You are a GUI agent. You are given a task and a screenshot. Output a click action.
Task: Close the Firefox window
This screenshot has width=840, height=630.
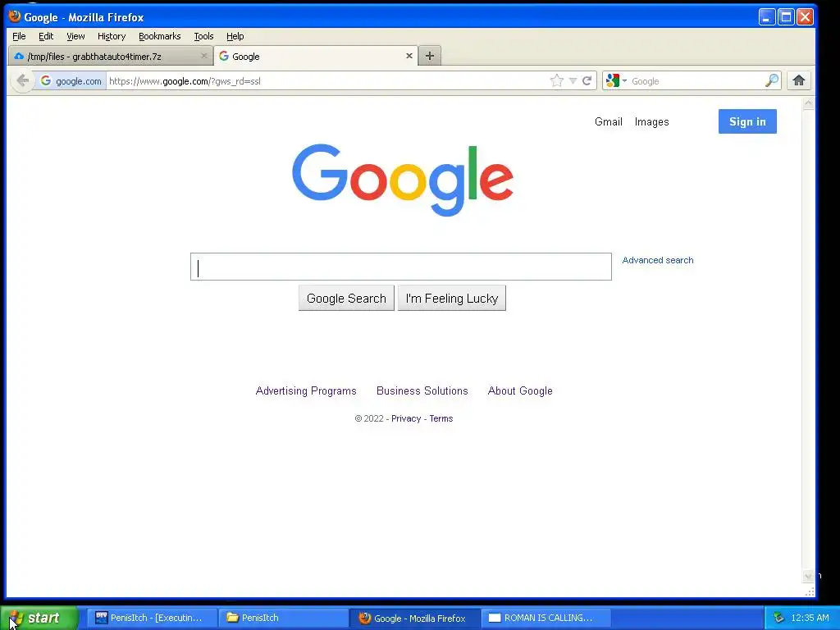click(805, 17)
